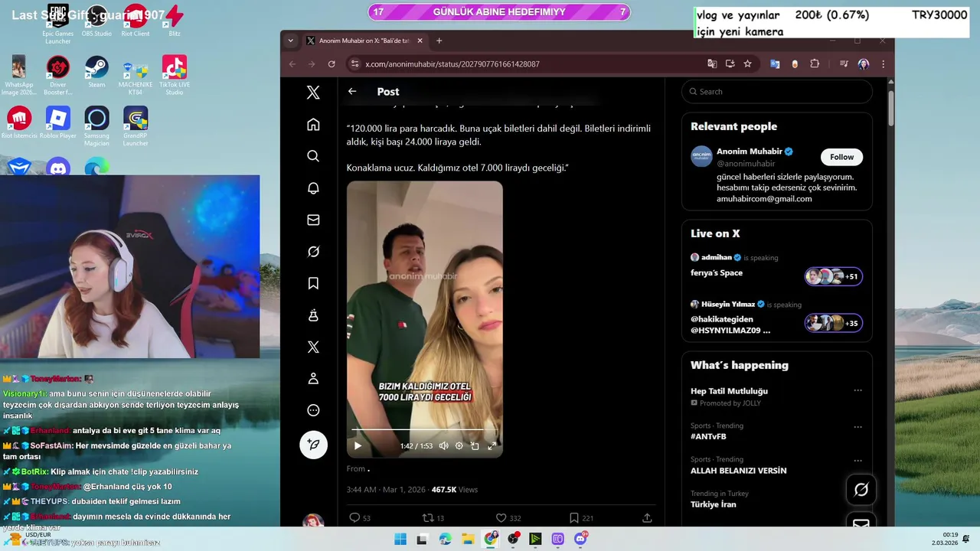Translate this page icon

[x=712, y=64]
